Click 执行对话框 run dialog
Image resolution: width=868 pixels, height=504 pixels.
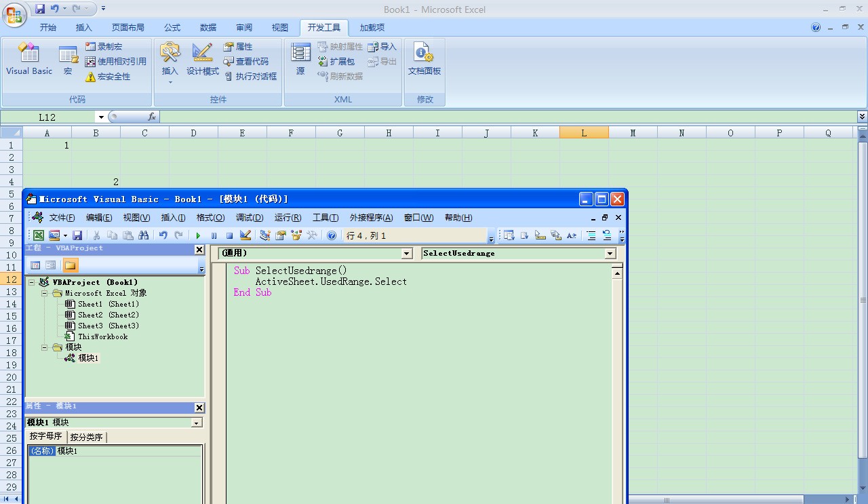(250, 77)
